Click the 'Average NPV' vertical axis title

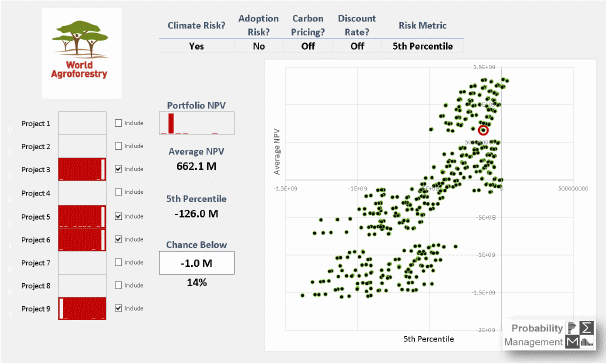(x=277, y=152)
